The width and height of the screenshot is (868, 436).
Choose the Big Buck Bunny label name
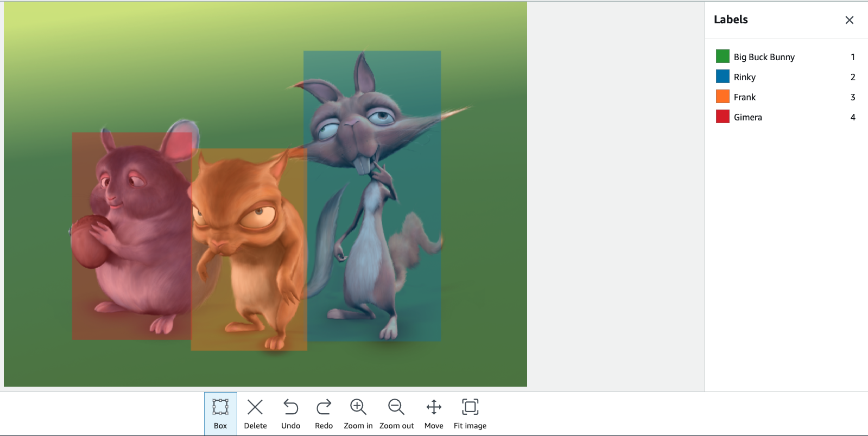tap(764, 57)
